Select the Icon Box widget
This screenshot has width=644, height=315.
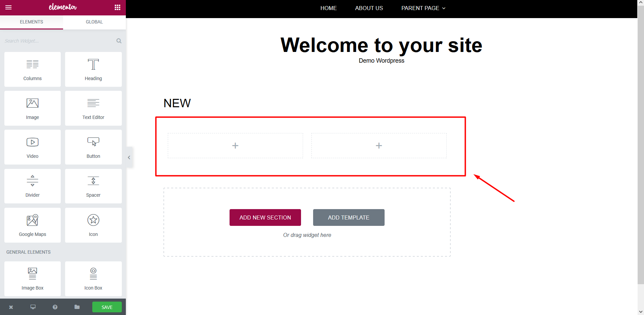(x=93, y=278)
